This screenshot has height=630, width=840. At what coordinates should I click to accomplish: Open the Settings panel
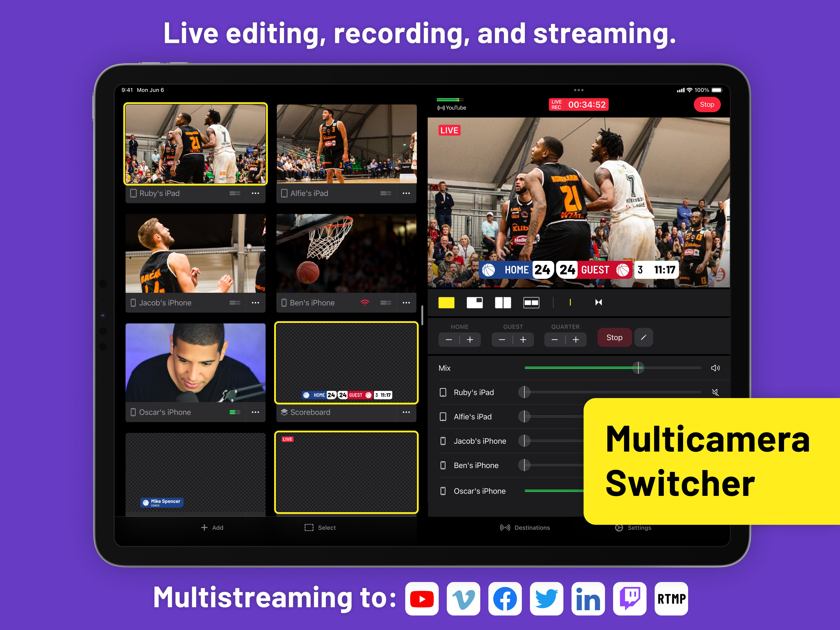point(633,527)
